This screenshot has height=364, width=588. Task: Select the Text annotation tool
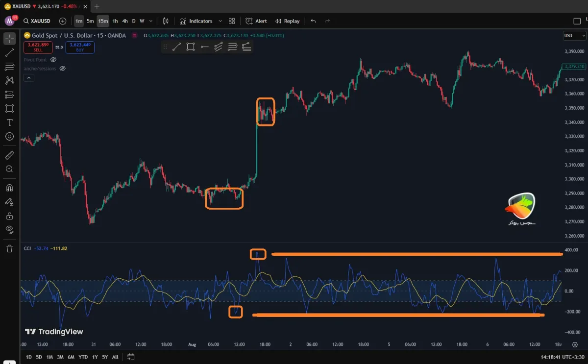click(x=9, y=122)
